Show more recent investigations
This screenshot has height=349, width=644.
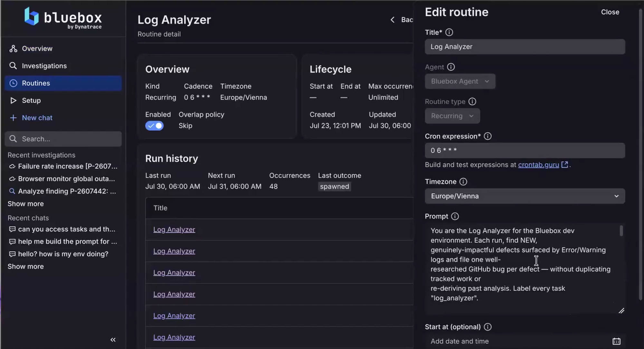pyautogui.click(x=26, y=204)
